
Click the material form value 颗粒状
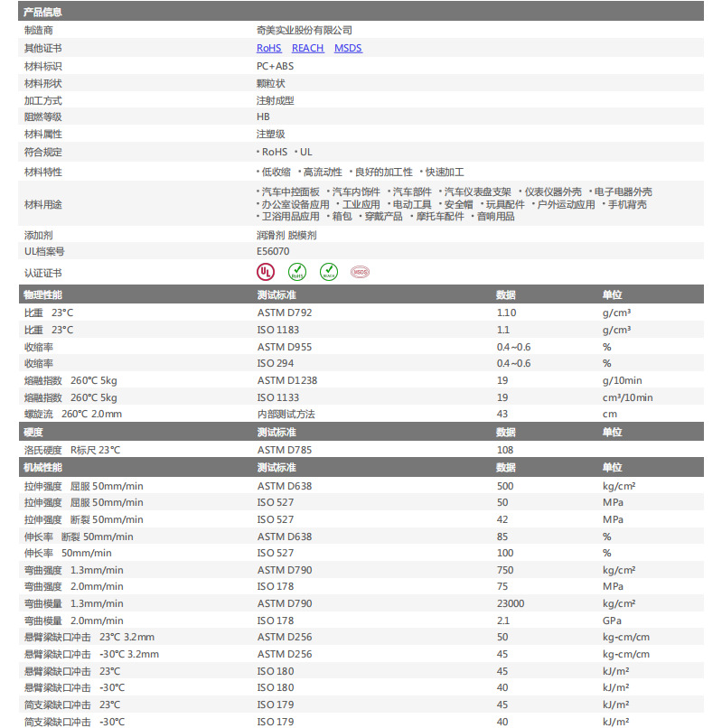coord(271,84)
